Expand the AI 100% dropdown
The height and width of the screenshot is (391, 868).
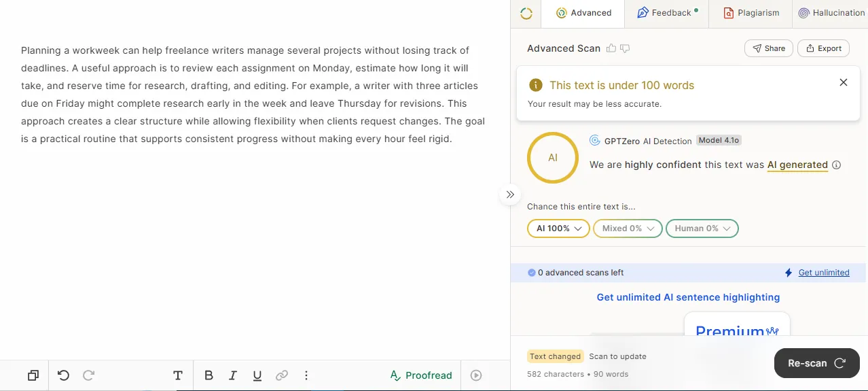[559, 228]
